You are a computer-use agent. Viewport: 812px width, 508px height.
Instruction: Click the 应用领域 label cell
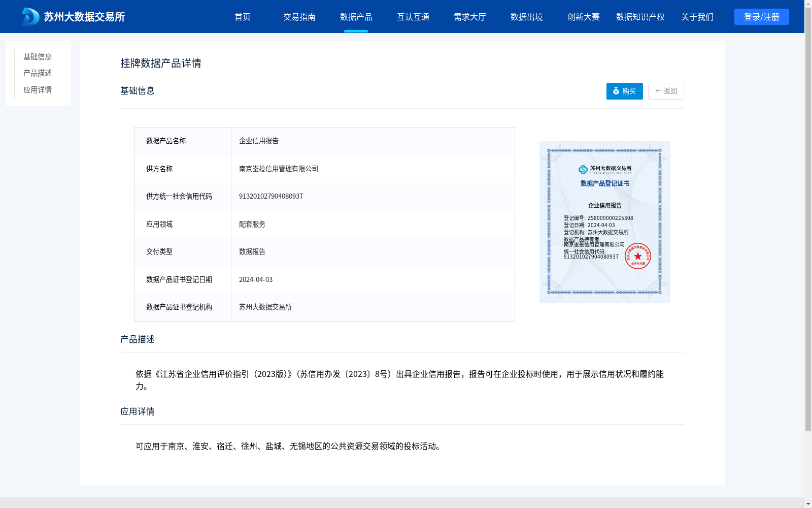coord(183,224)
